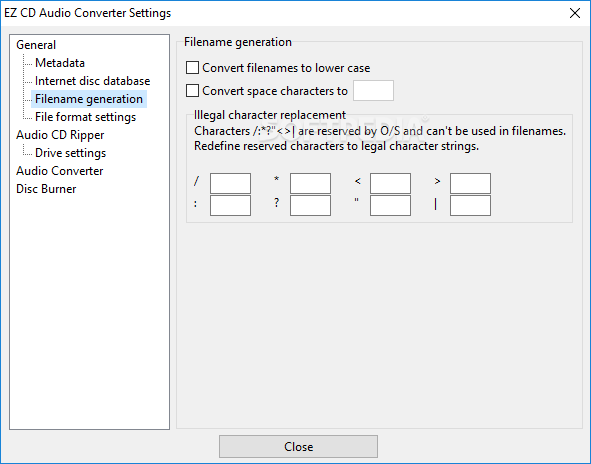Select Audio CD Ripper category

[60, 135]
